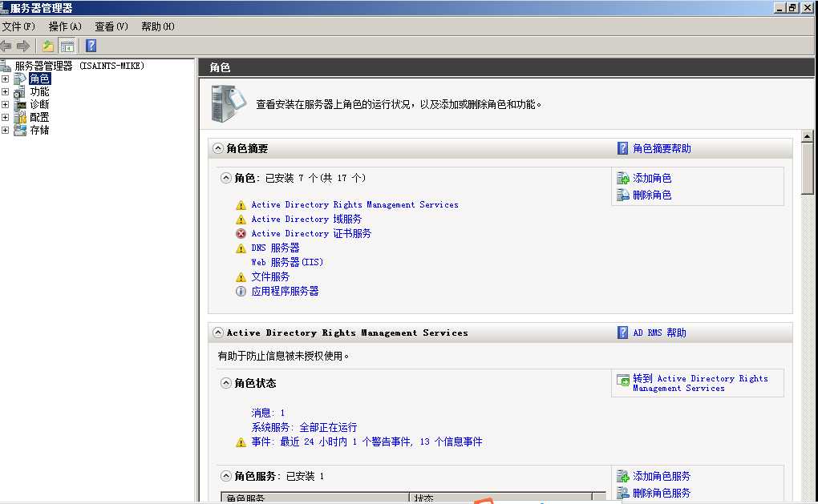Click the 删除角色 link text
The height and width of the screenshot is (504, 818).
(x=652, y=195)
